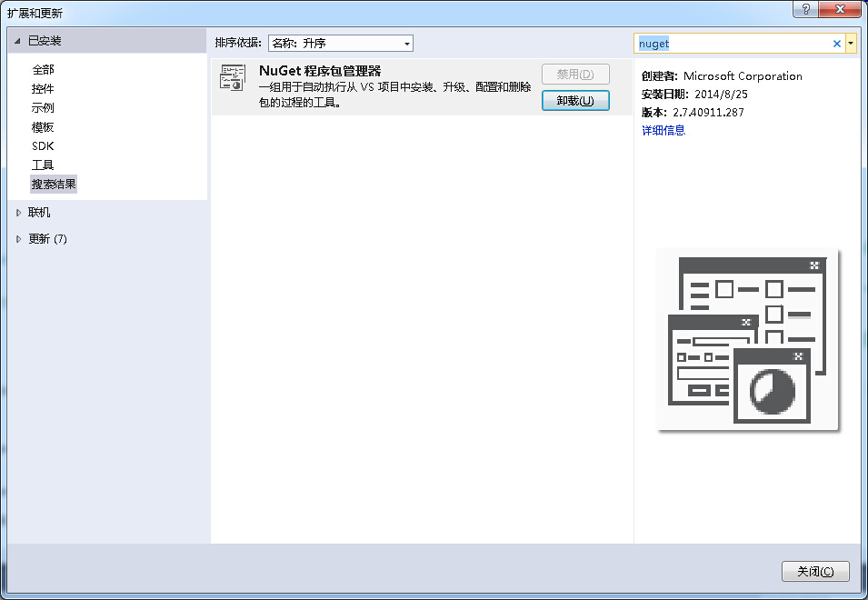Click the install date 2014/8/25
Viewport: 868px width, 600px height.
pyautogui.click(x=721, y=95)
